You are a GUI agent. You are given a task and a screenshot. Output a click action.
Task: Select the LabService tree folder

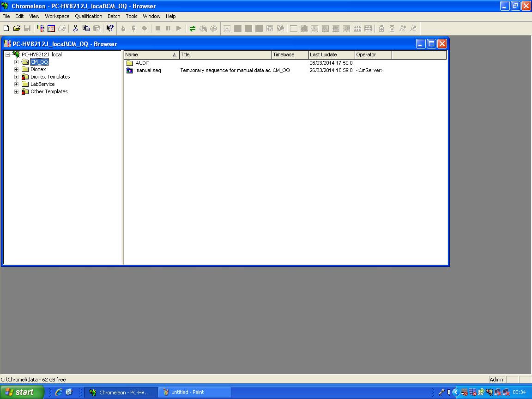[x=42, y=84]
